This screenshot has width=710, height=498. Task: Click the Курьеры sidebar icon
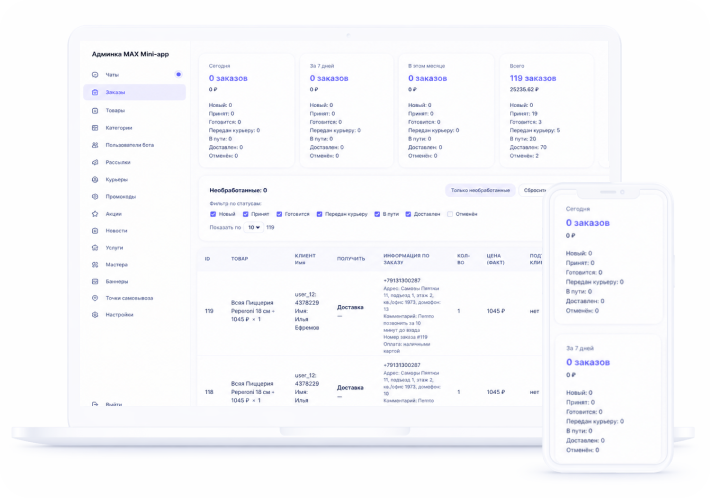pos(95,180)
